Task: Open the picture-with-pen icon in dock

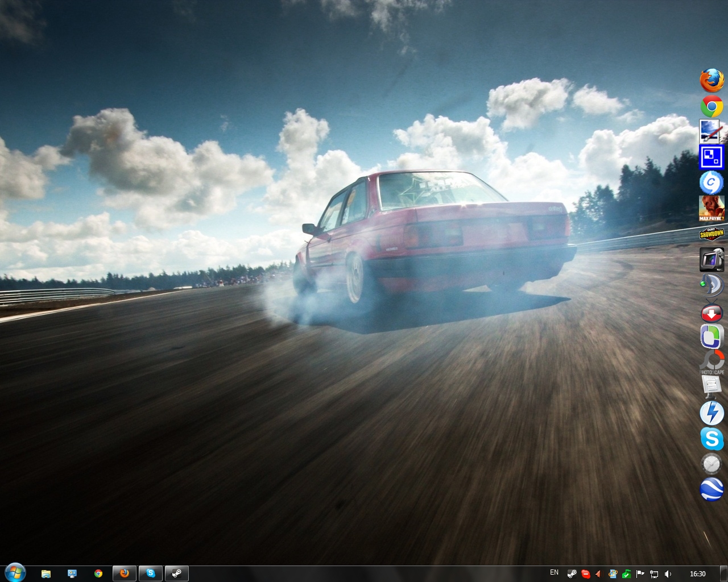Action: coord(712,131)
